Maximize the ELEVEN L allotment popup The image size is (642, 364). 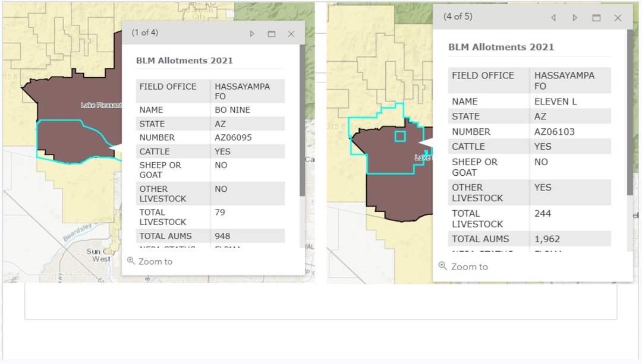pyautogui.click(x=596, y=18)
